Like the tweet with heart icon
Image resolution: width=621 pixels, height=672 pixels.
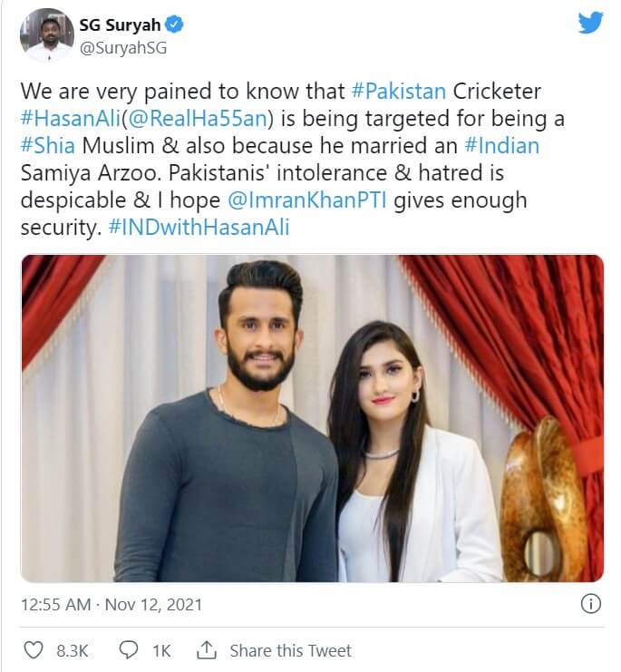[x=33, y=650]
